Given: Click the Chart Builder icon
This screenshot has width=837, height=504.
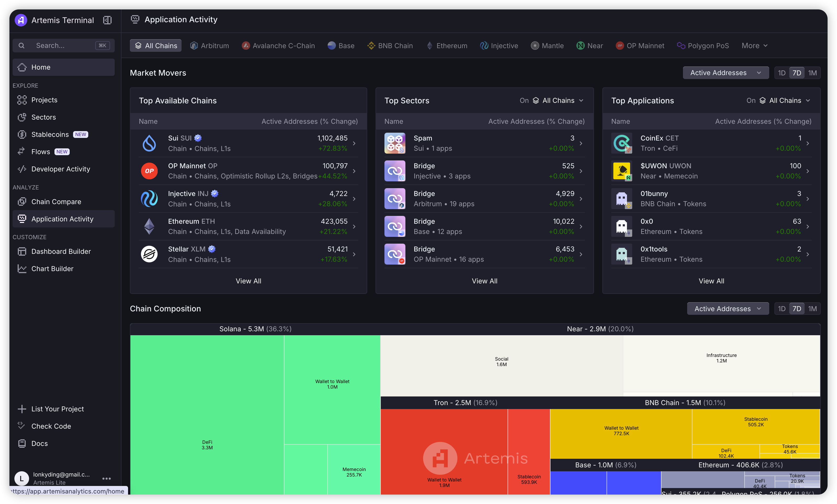Looking at the screenshot, I should 22,269.
